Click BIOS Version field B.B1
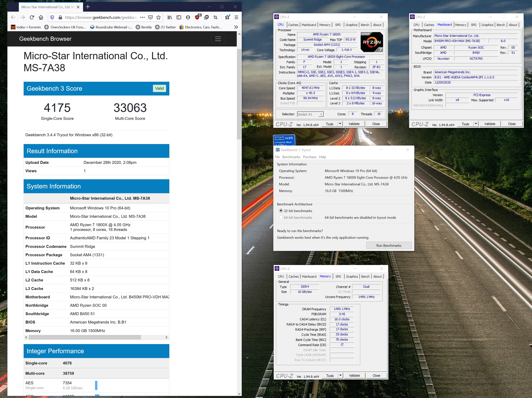Screen dimensions: 532x398 tap(476, 77)
